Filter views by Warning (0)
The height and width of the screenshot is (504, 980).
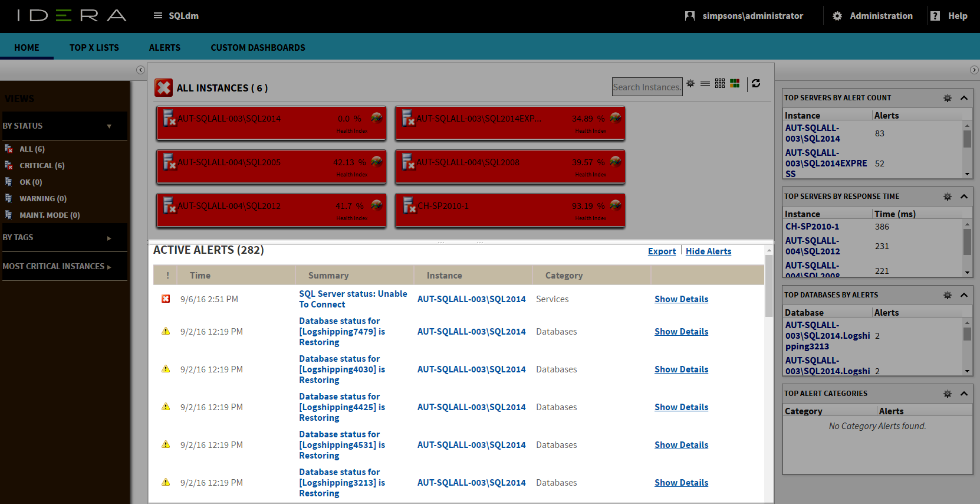pyautogui.click(x=43, y=199)
